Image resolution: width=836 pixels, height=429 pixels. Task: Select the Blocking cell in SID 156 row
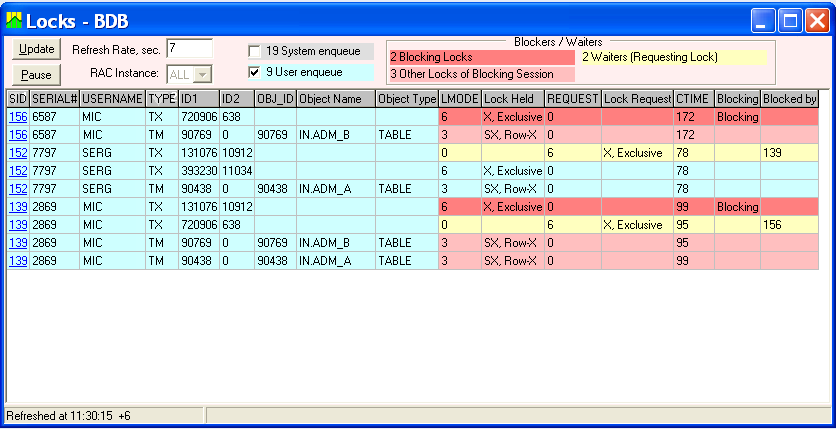click(737, 117)
